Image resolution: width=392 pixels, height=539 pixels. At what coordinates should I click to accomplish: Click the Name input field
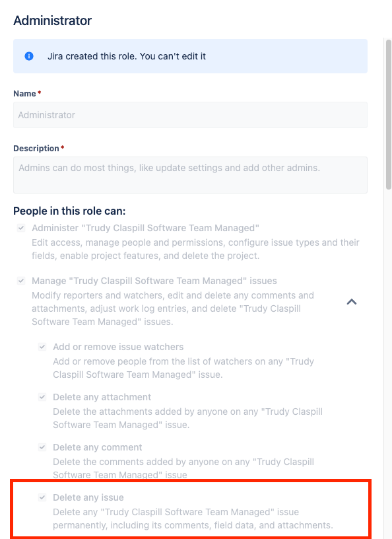click(x=190, y=115)
